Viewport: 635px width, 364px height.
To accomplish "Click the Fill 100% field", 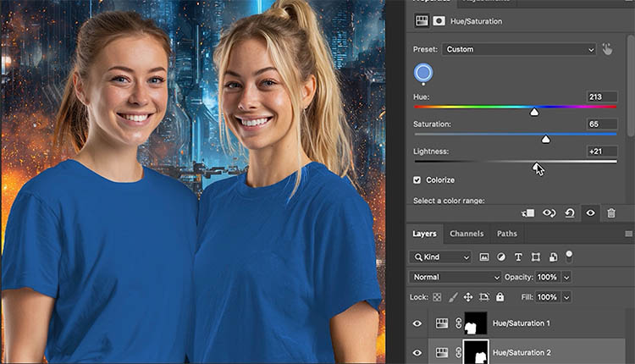I will pos(548,297).
